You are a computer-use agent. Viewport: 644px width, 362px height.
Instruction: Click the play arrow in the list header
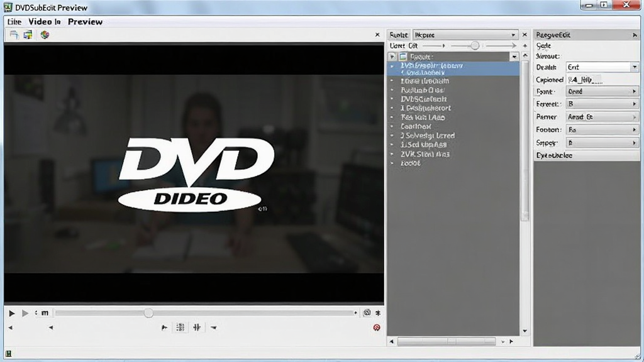click(392, 57)
